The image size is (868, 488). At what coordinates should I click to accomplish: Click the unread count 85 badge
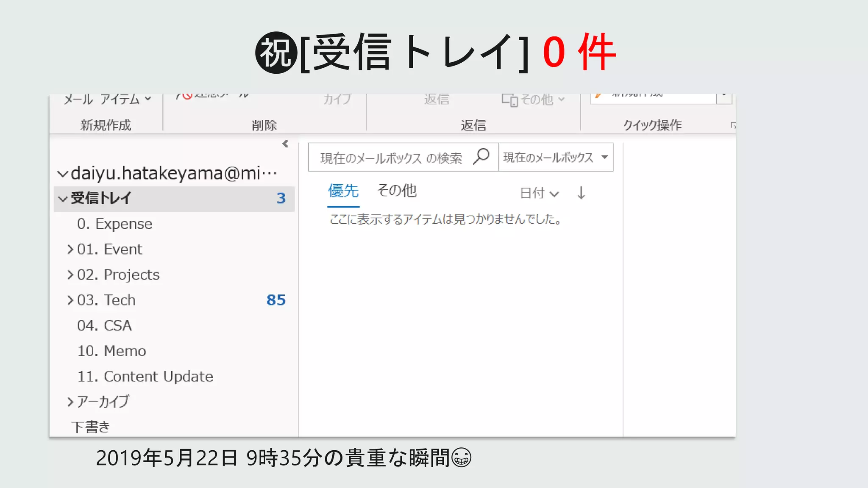pos(276,300)
